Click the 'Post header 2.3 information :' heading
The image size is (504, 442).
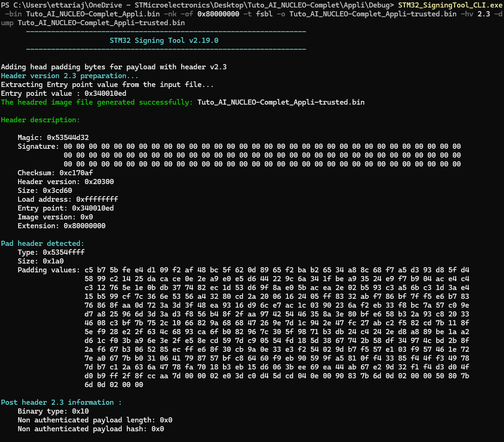coord(61,402)
